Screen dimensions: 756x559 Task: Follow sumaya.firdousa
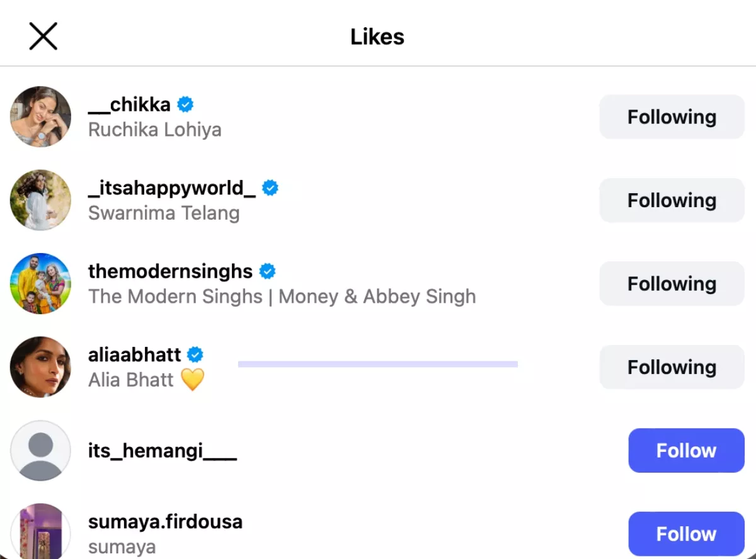(x=686, y=534)
